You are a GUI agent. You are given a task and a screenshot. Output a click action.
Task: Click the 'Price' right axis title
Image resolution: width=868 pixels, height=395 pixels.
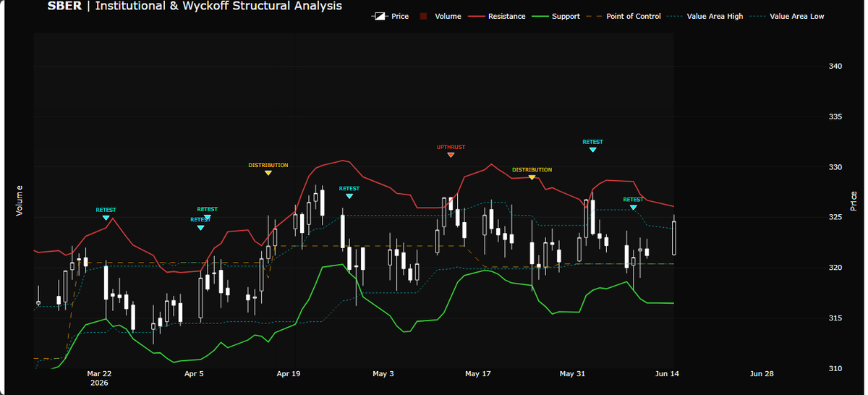[x=854, y=200]
